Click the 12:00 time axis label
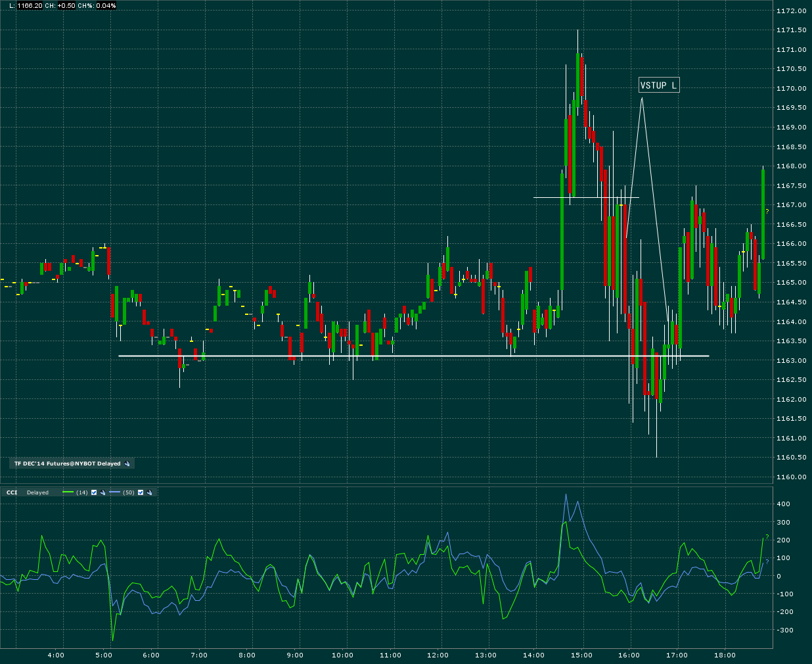Image resolution: width=812 pixels, height=664 pixels. tap(438, 655)
